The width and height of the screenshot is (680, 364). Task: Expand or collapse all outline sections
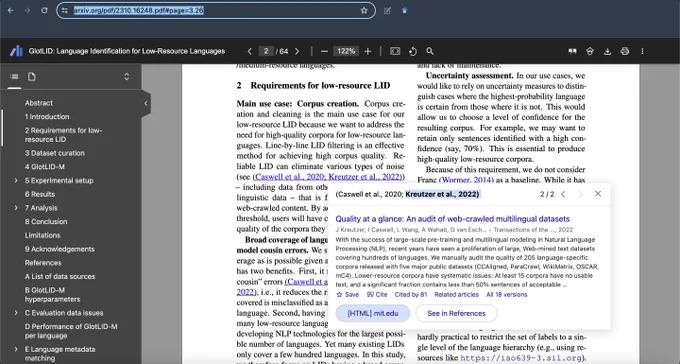(127, 77)
